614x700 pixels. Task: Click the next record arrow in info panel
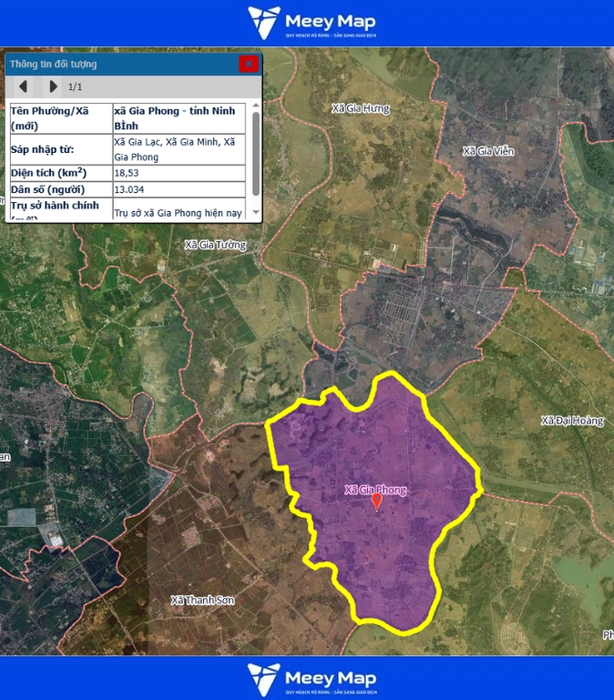pyautogui.click(x=53, y=86)
